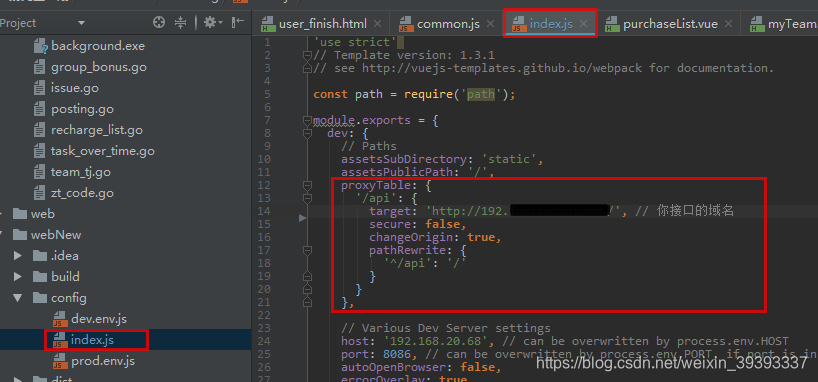Image resolution: width=818 pixels, height=382 pixels.
Task: Expand the .idea folder arrow
Action: (18, 256)
